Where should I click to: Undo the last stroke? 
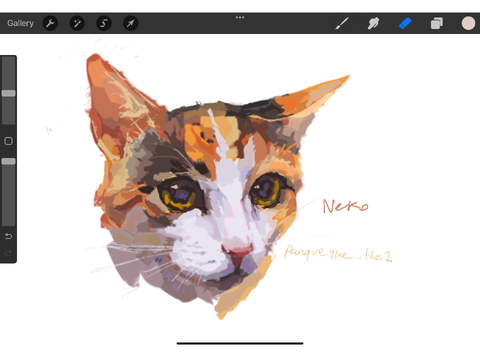click(8, 236)
